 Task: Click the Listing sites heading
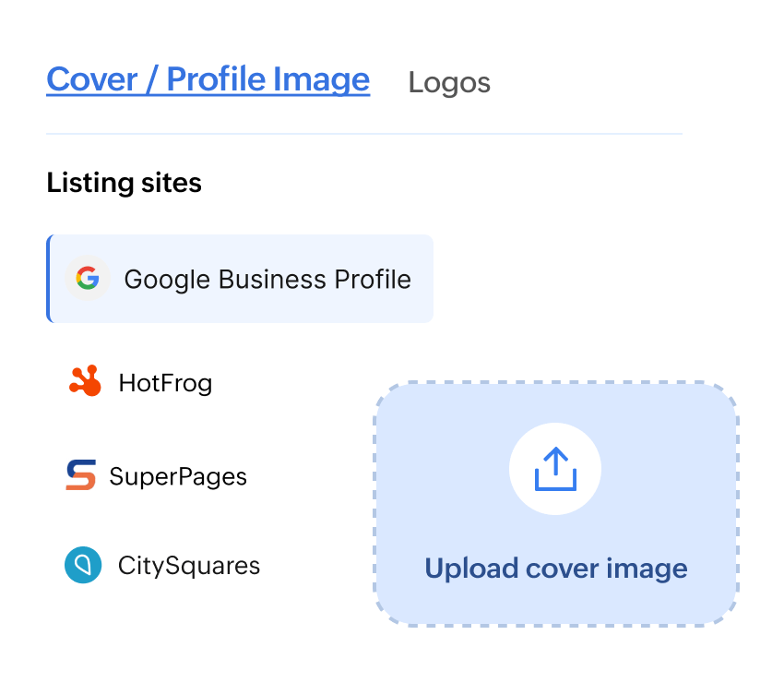point(124,183)
